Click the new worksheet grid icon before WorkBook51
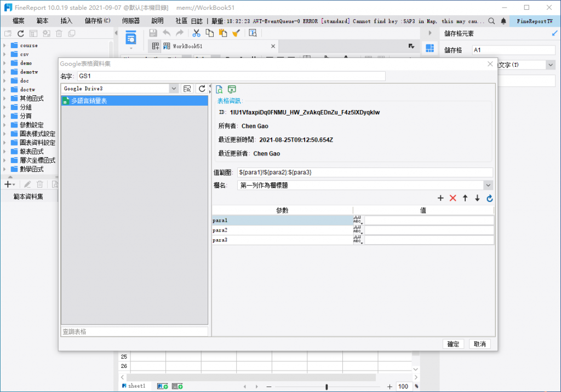 pos(156,46)
